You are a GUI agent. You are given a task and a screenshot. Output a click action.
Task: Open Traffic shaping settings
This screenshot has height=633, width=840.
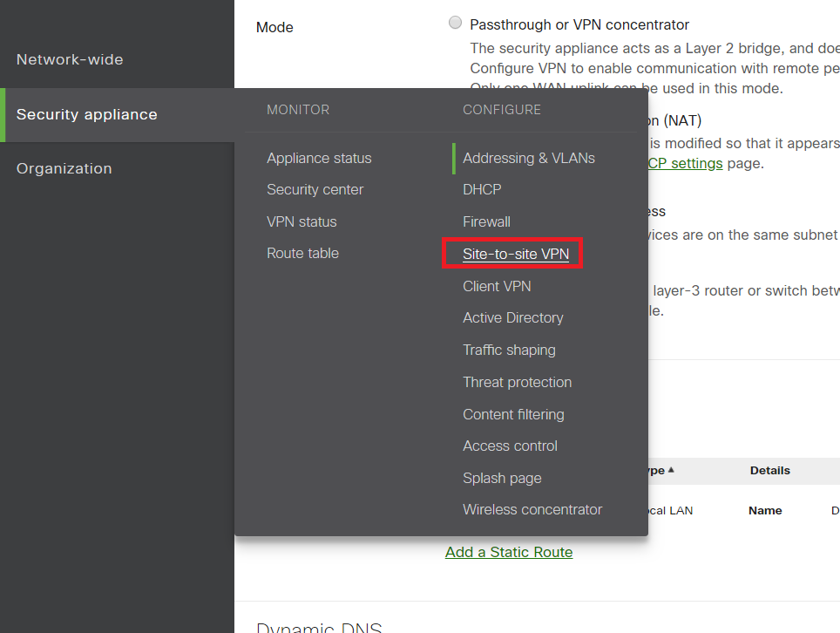[x=509, y=350]
